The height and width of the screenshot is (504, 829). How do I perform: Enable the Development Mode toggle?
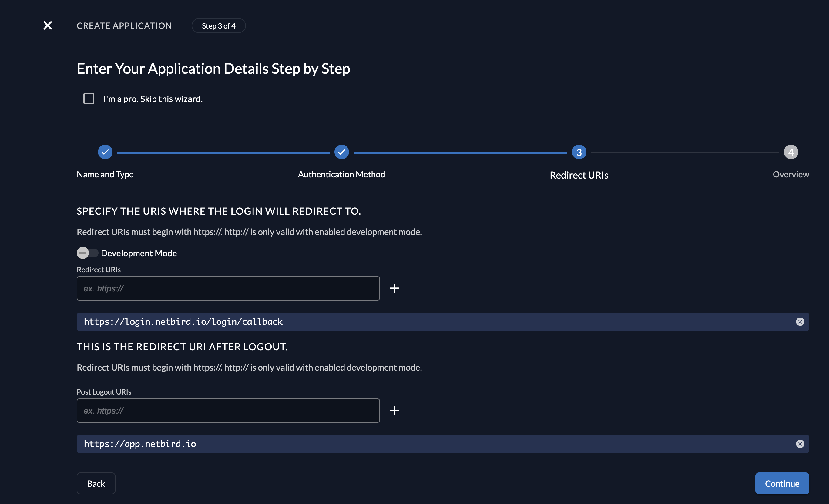point(87,253)
